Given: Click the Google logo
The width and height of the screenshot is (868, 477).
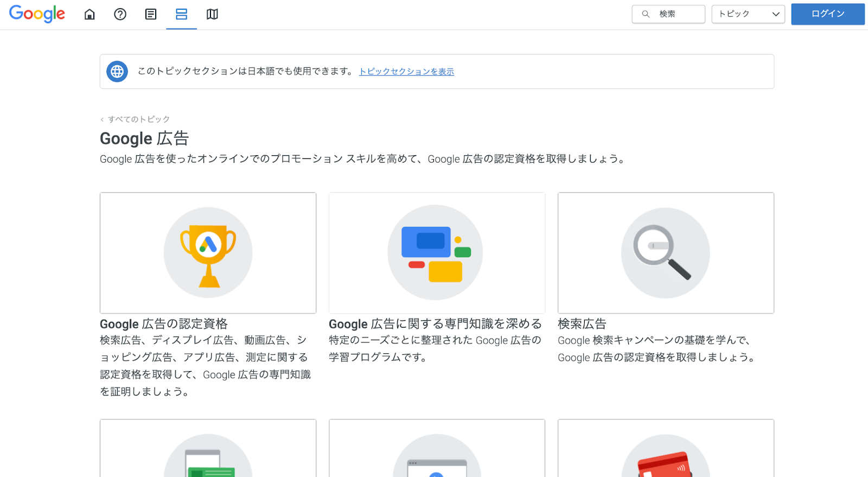Looking at the screenshot, I should coord(37,14).
